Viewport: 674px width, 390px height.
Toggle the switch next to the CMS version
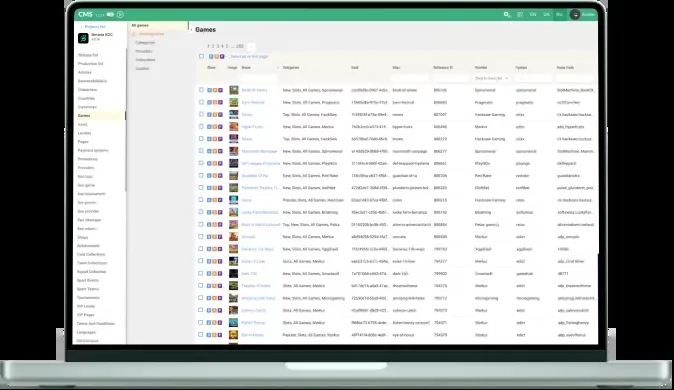click(x=110, y=15)
